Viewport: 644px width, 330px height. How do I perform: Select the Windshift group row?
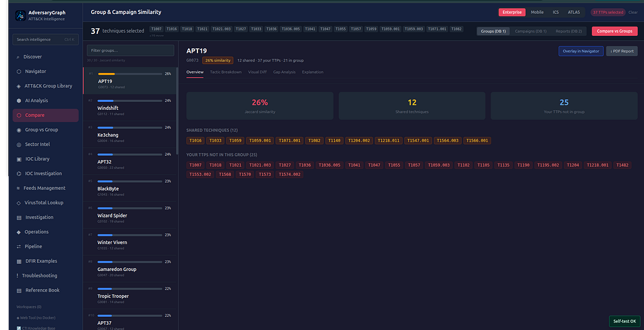point(130,107)
